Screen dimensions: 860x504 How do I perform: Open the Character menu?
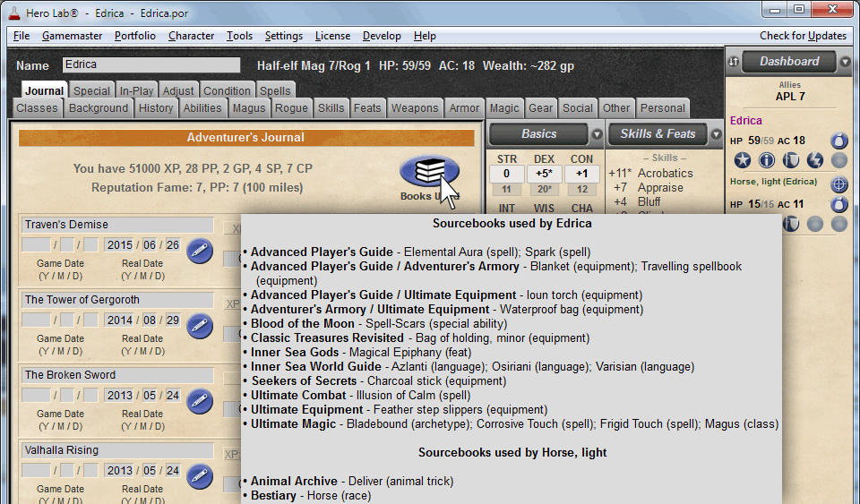[x=191, y=36]
